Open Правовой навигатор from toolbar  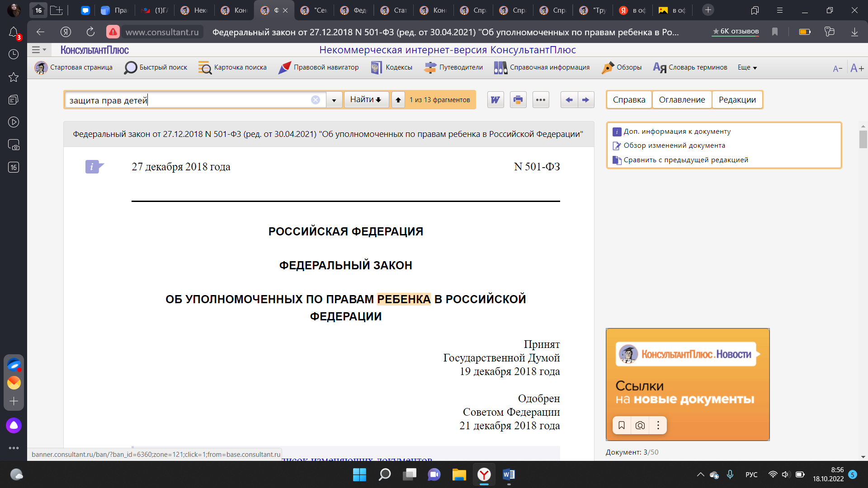point(318,67)
